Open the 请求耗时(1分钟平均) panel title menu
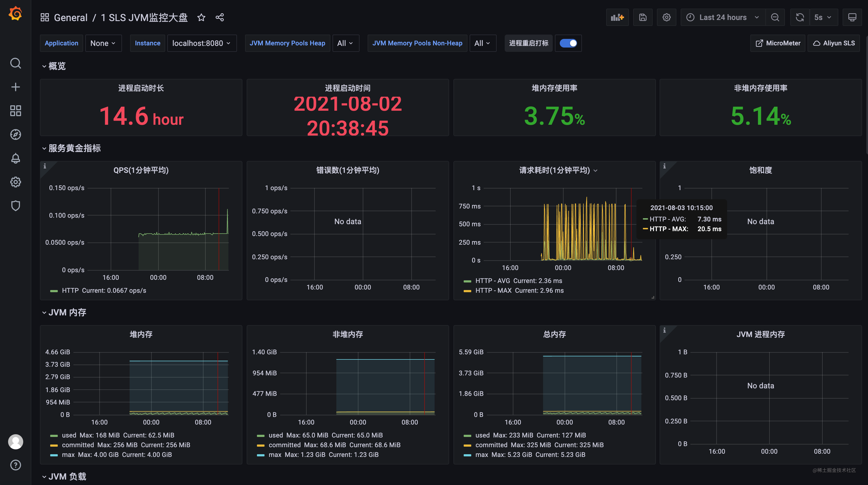The width and height of the screenshot is (868, 485). 554,170
